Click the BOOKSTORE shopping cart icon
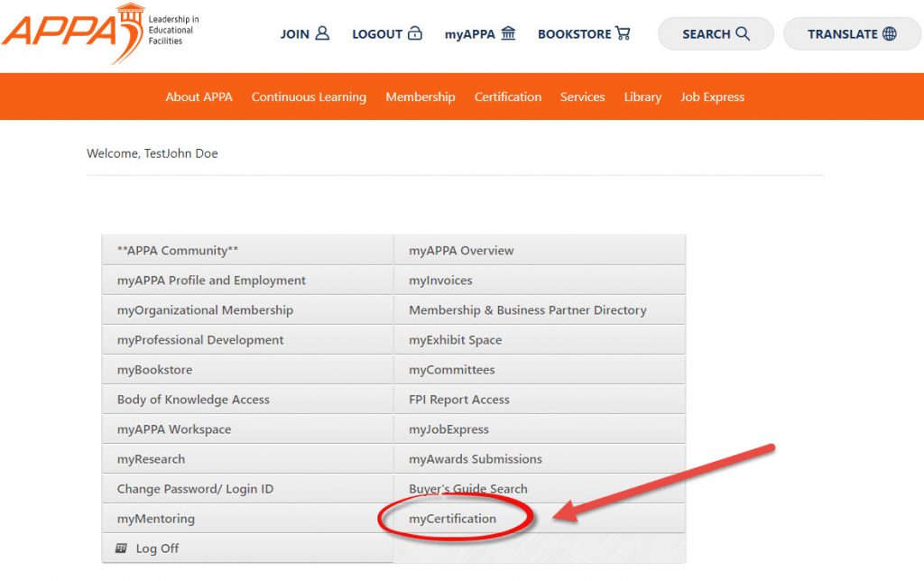The width and height of the screenshot is (924, 581). pos(623,33)
